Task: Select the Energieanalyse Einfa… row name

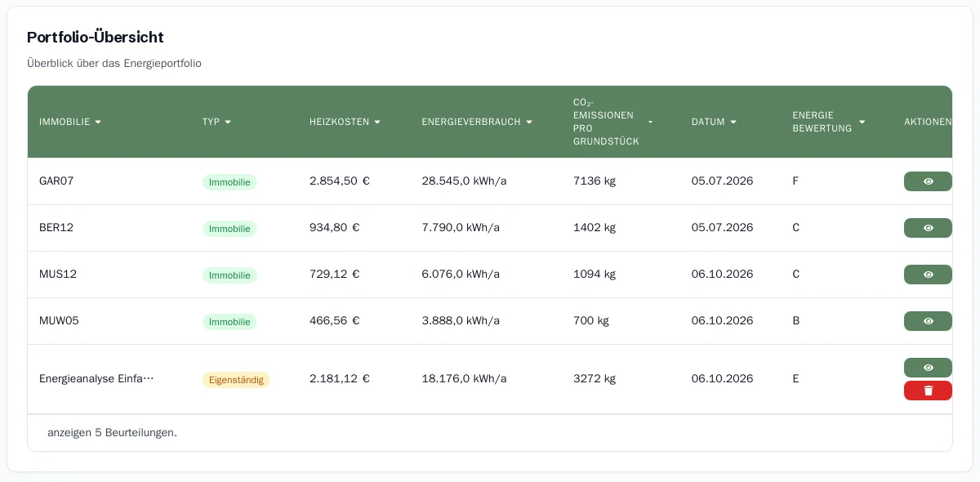Action: click(96, 379)
